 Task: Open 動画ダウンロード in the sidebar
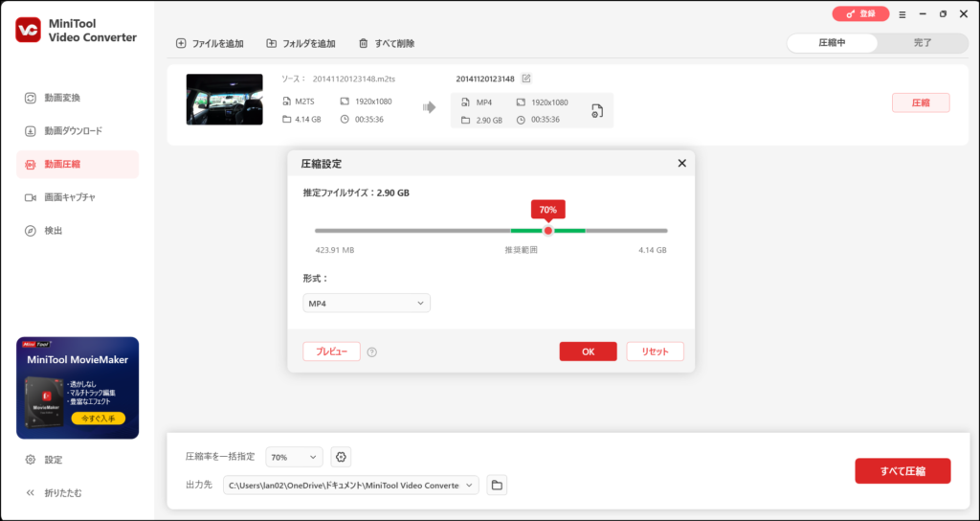[78, 131]
